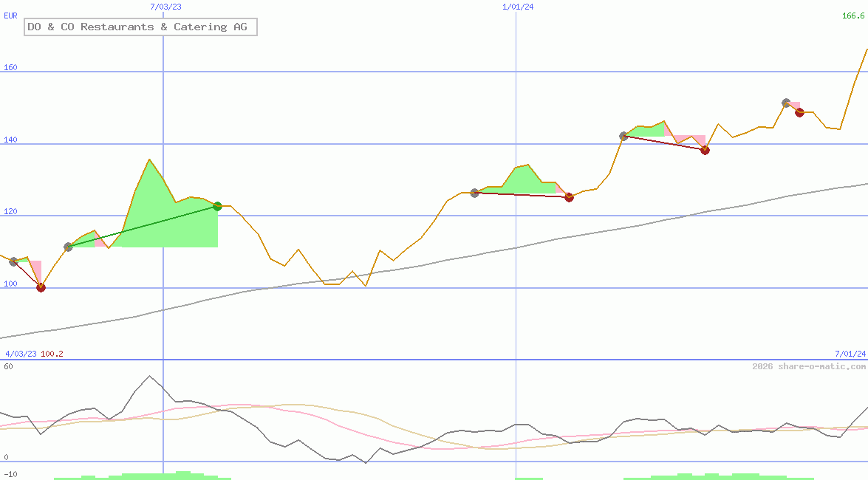
Task: Click the green exit dot ending the long green trade line
Action: [217, 206]
